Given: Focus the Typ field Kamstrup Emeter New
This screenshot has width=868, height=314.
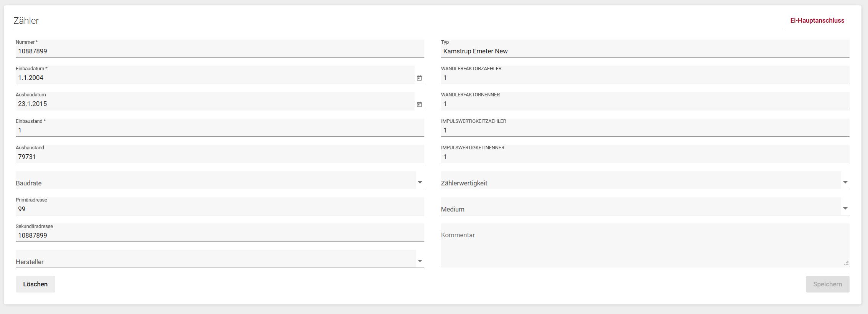Looking at the screenshot, I should 644,51.
